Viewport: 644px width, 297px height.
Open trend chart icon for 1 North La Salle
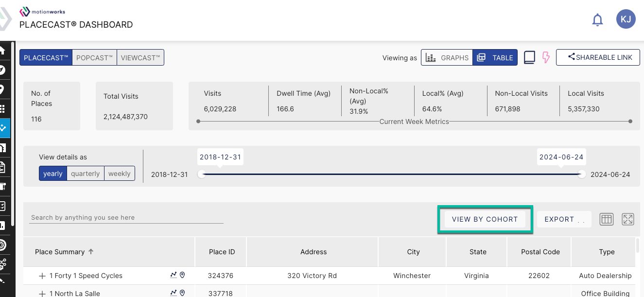click(x=174, y=293)
